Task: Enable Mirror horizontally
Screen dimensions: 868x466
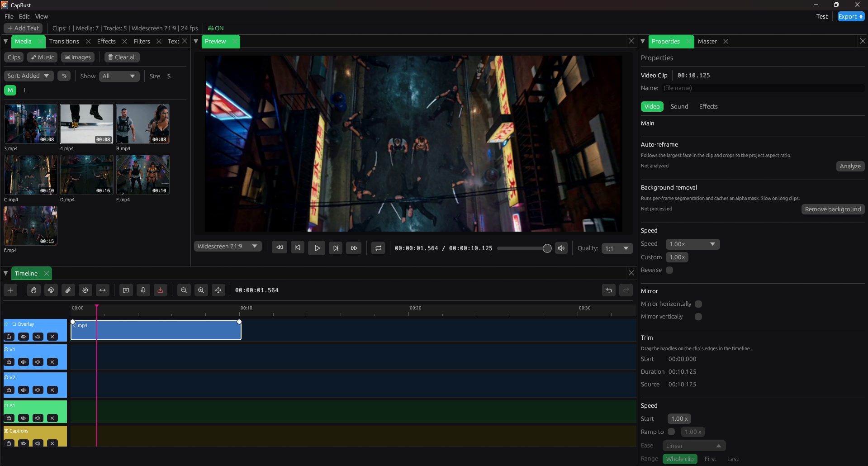Action: (x=698, y=304)
